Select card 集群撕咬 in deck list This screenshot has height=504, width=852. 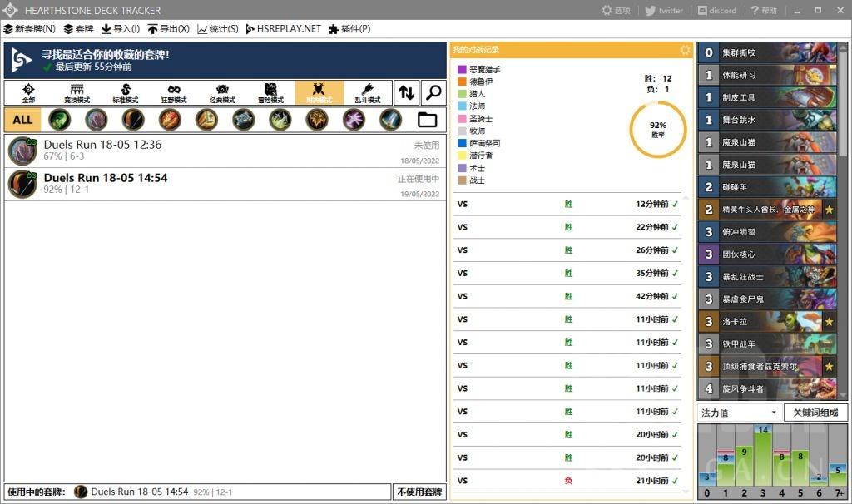tap(767, 52)
